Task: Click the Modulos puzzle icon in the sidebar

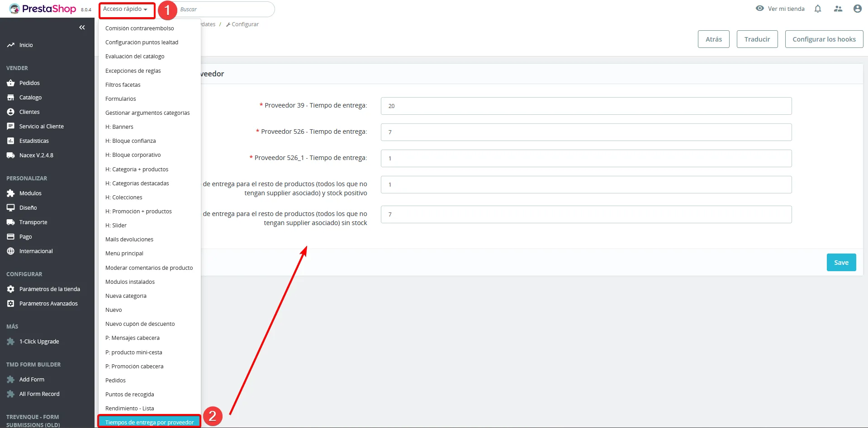Action: [11, 193]
